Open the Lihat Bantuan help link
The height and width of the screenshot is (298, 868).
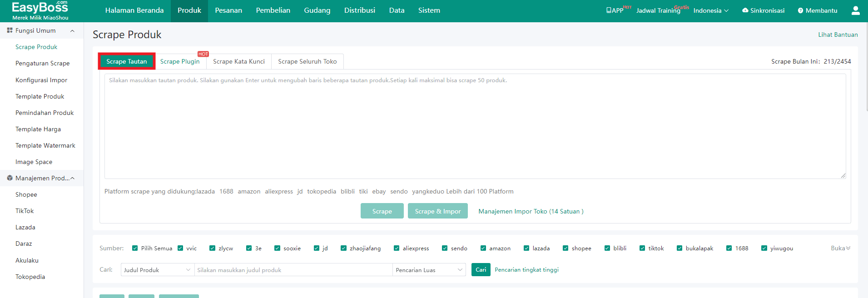(x=838, y=35)
